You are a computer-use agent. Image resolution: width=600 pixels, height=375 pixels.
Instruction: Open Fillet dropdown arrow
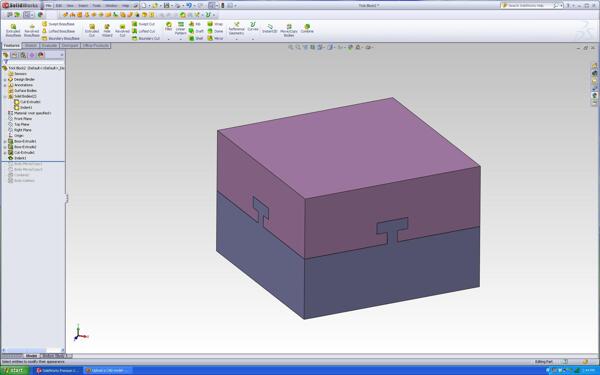click(168, 39)
